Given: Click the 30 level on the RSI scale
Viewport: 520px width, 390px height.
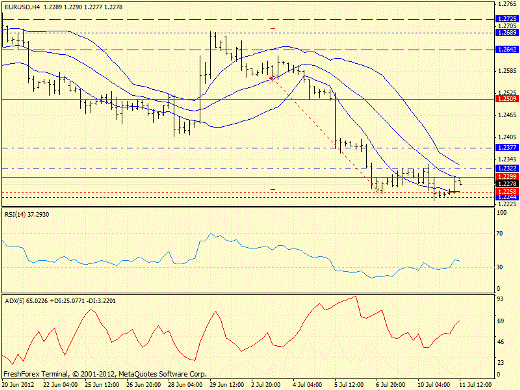Looking at the screenshot, I should (x=499, y=267).
